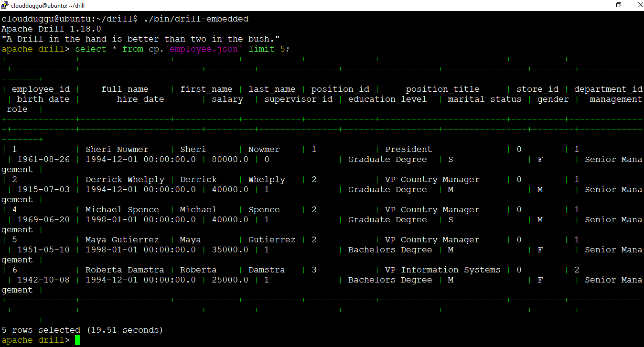
Task: Minimize the terminal window
Action: pos(597,5)
